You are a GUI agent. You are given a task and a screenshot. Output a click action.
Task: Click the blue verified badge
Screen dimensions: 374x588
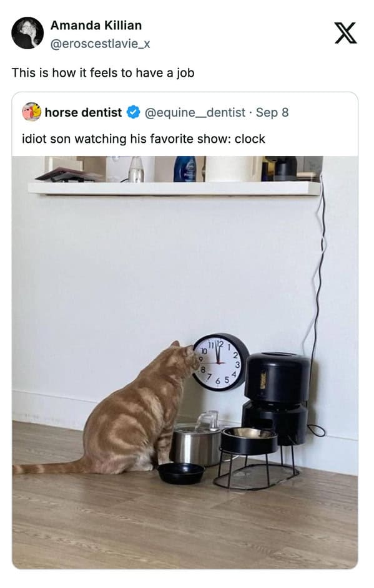coord(133,112)
